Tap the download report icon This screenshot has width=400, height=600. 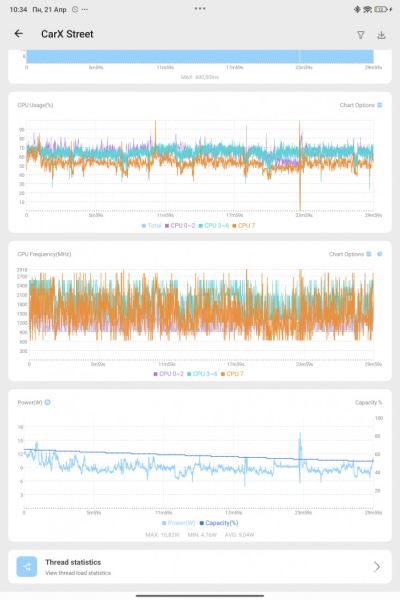pos(381,35)
